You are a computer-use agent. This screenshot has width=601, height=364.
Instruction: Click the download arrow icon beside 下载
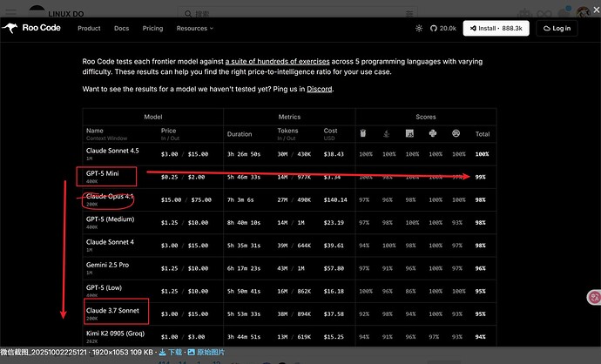point(163,352)
